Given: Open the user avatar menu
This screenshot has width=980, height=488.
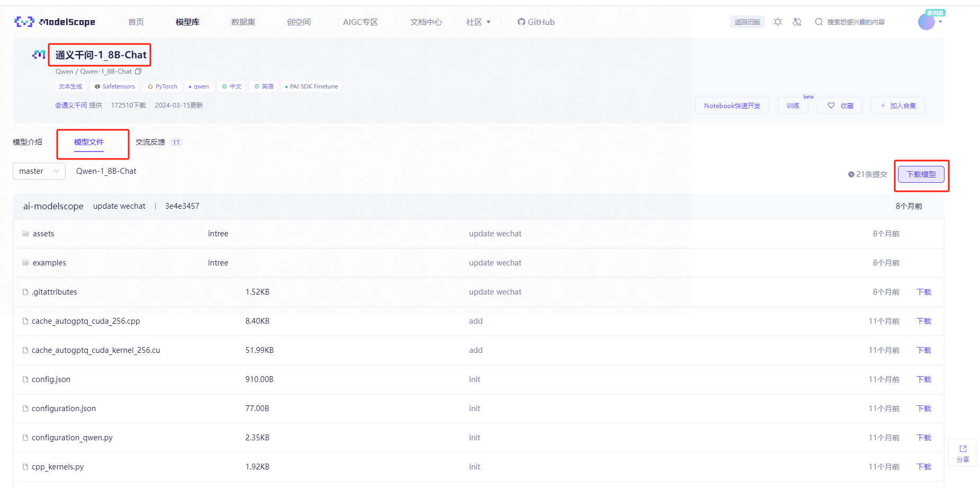Looking at the screenshot, I should (926, 22).
